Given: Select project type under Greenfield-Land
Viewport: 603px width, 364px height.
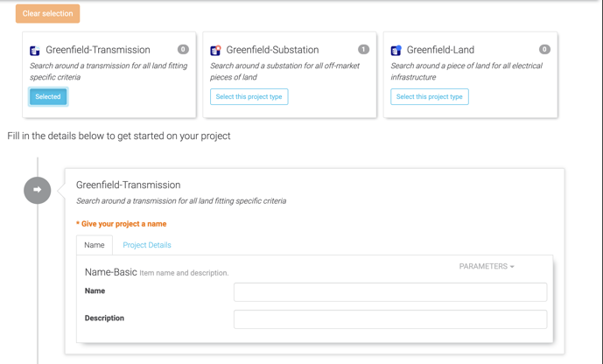Looking at the screenshot, I should (x=429, y=97).
